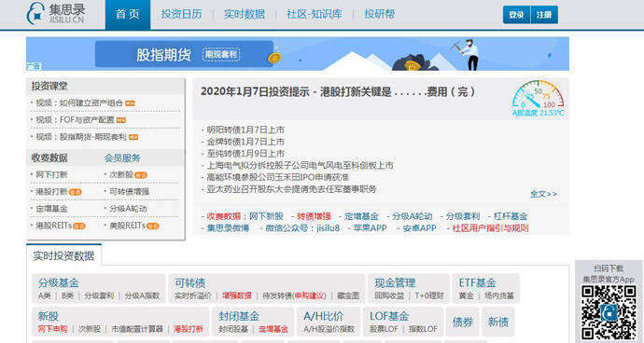Image resolution: width=644 pixels, height=343 pixels.
Task: Select news about 亚太药业 股东大会
Action: pos(291,189)
